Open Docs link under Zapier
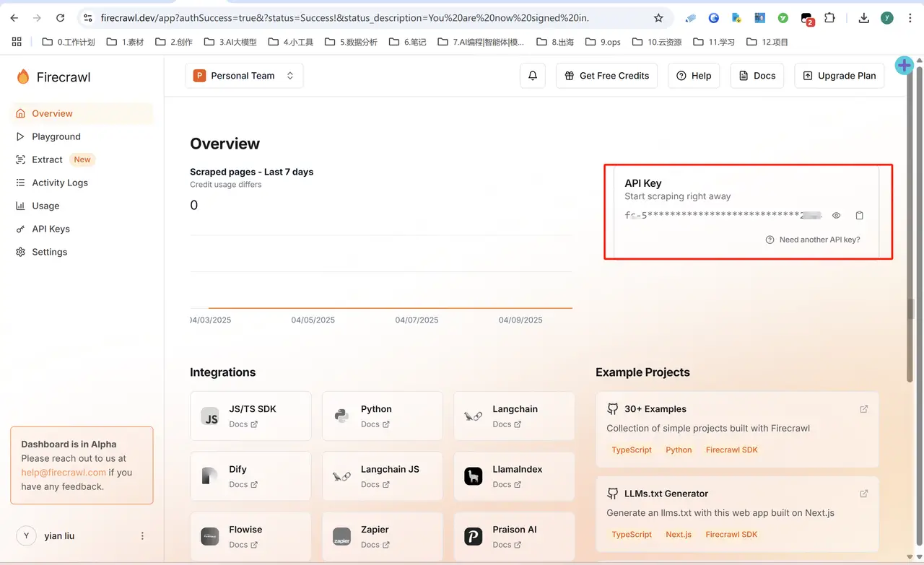Viewport: 924px width, 565px height. (x=375, y=545)
